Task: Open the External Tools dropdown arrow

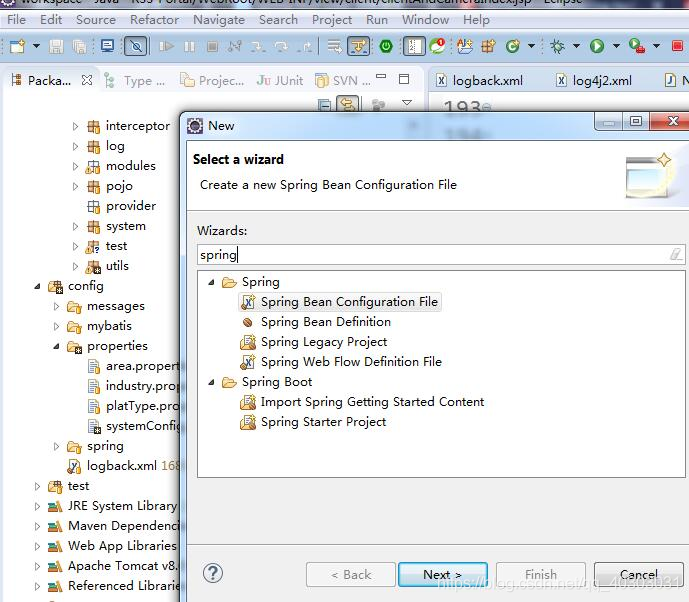Action: coord(656,46)
